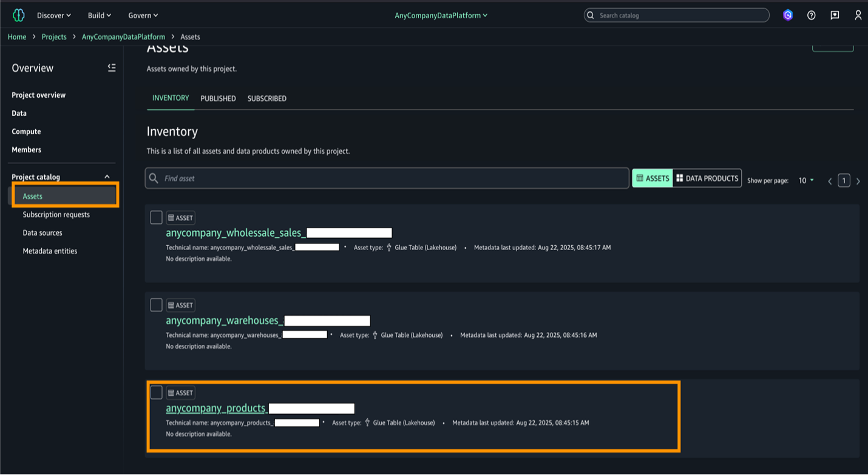The image size is (868, 476).
Task: Select the anycompany_warehouses asset checkbox
Action: pos(156,305)
